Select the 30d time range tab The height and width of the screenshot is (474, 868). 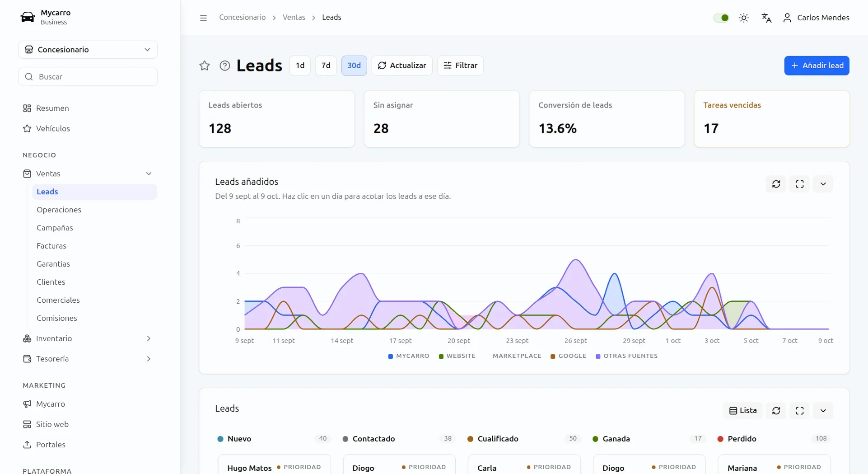click(x=354, y=66)
